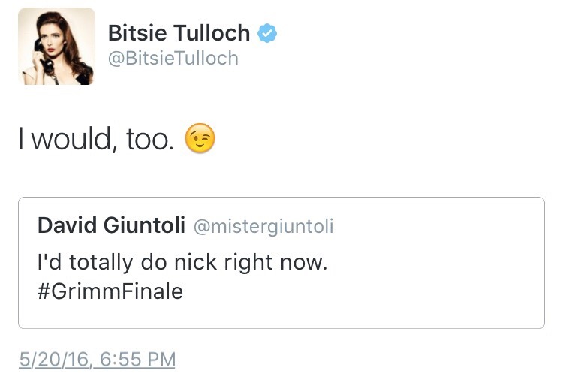563x392 pixels.
Task: Click the blue verified badge
Action: click(x=268, y=34)
